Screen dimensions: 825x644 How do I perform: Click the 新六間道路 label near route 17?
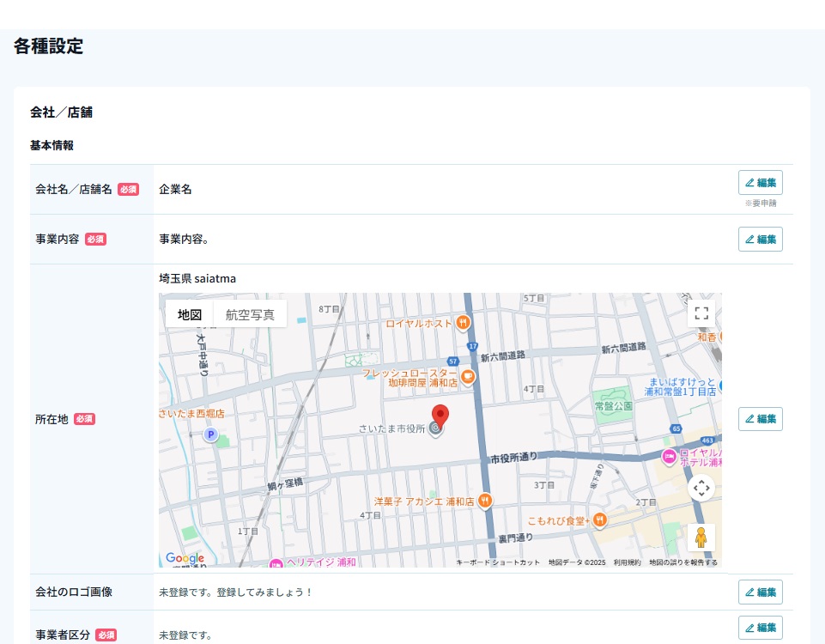point(503,356)
